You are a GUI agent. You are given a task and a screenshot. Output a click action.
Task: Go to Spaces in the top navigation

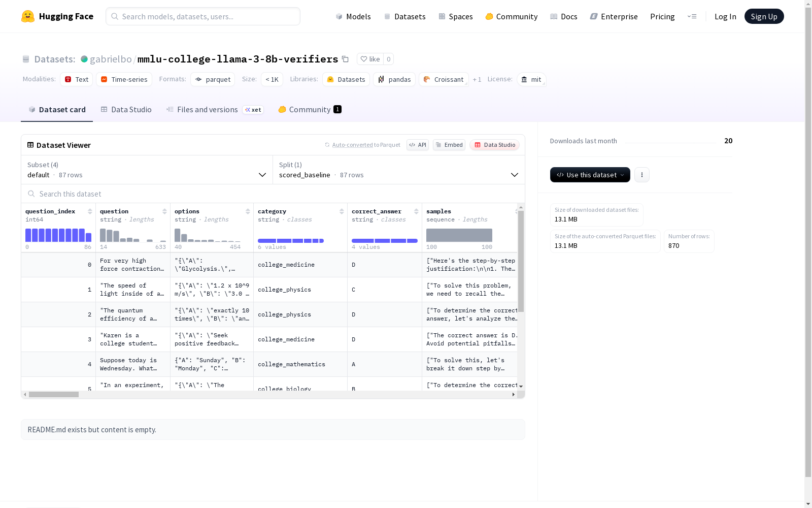point(456,16)
